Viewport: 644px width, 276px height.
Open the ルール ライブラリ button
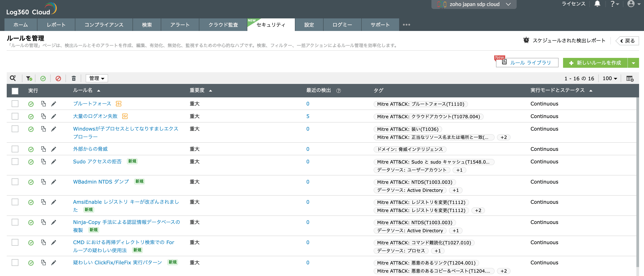coord(527,63)
